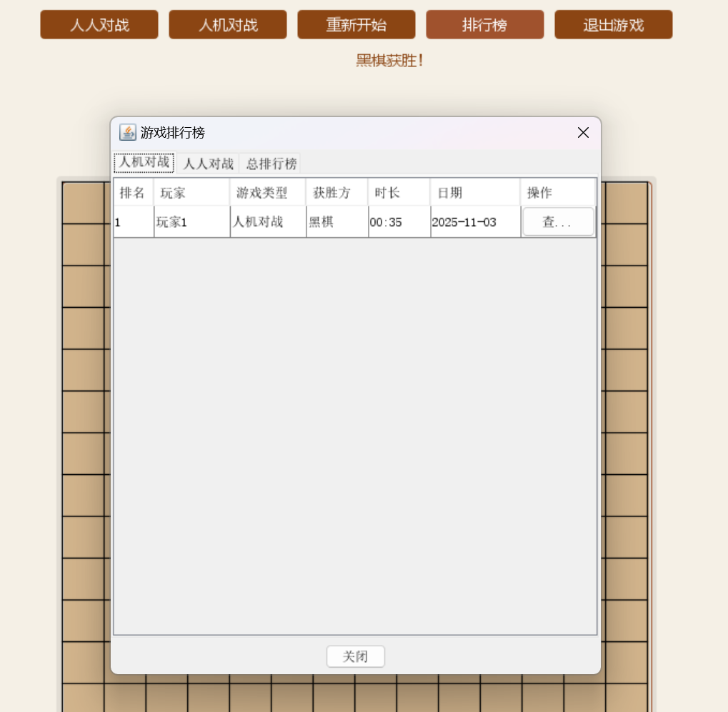The width and height of the screenshot is (728, 712).
Task: Select the 排名 column header
Action: 134,192
